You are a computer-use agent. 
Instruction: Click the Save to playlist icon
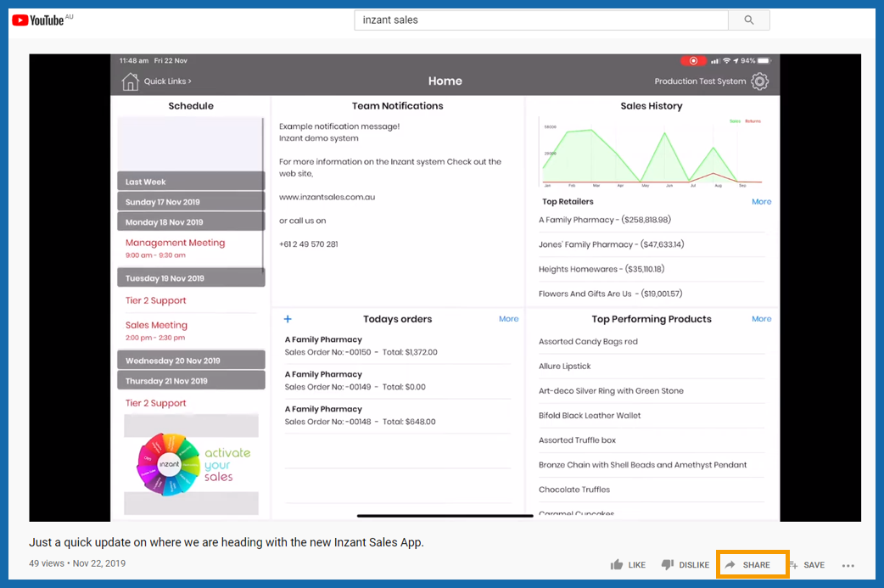(794, 565)
